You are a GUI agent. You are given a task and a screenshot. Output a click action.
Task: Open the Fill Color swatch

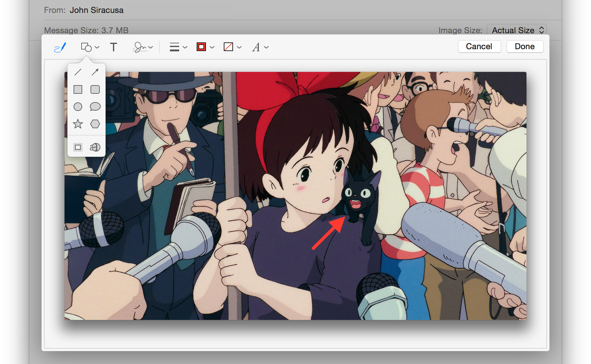228,47
